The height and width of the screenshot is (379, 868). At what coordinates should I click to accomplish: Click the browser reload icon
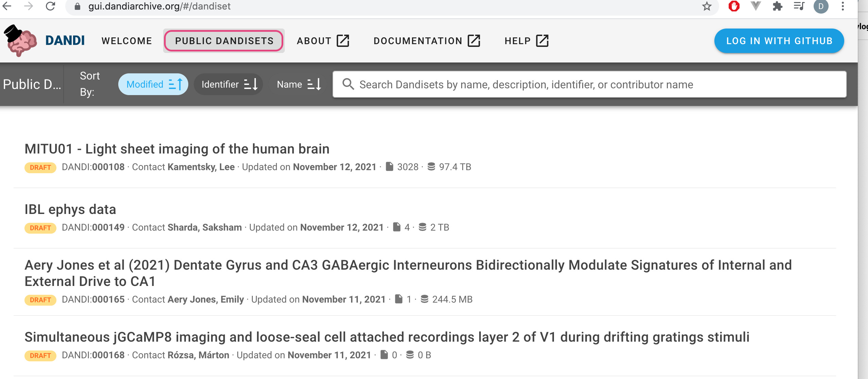click(x=50, y=6)
